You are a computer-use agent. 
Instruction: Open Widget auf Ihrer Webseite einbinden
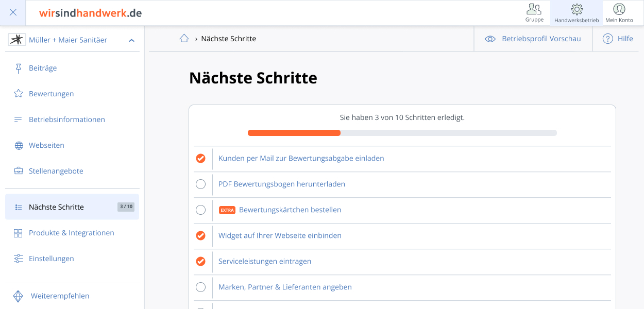click(280, 235)
